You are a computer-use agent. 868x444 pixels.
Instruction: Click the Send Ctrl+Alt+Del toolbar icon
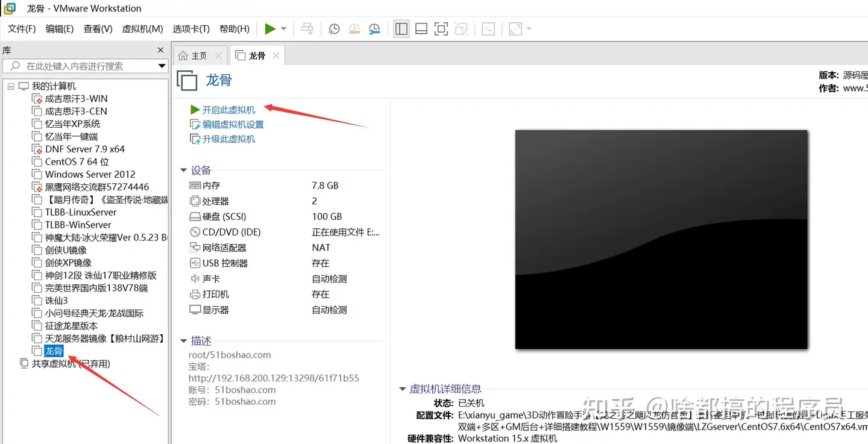click(x=307, y=28)
